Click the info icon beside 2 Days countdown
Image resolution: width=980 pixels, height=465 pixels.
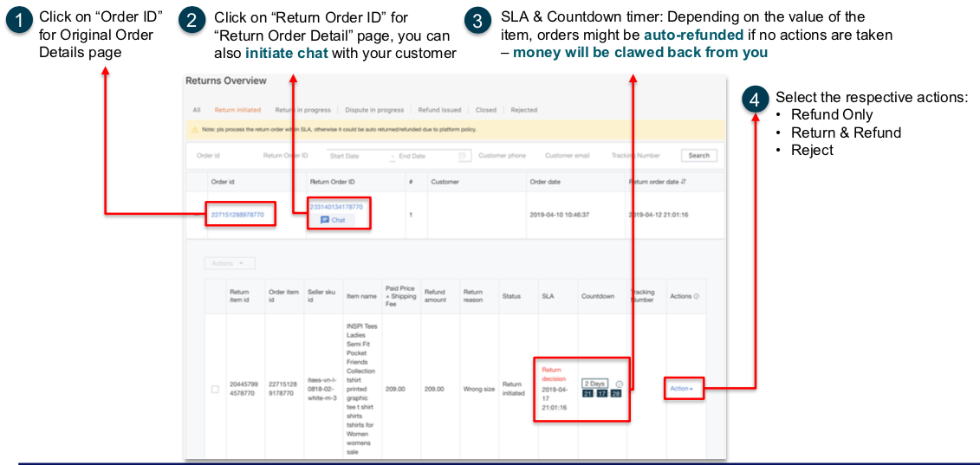point(619,384)
